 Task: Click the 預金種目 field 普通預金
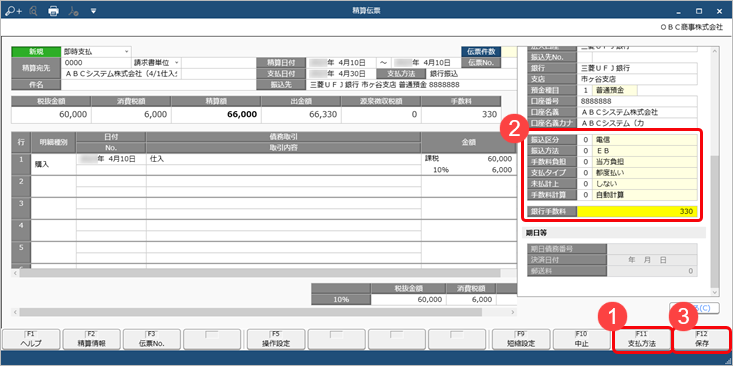point(614,90)
